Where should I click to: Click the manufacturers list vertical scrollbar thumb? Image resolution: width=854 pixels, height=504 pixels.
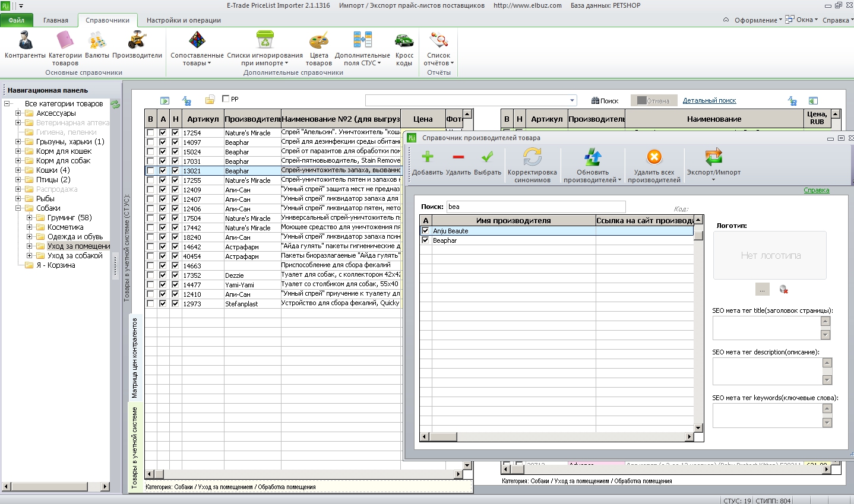[698, 236]
